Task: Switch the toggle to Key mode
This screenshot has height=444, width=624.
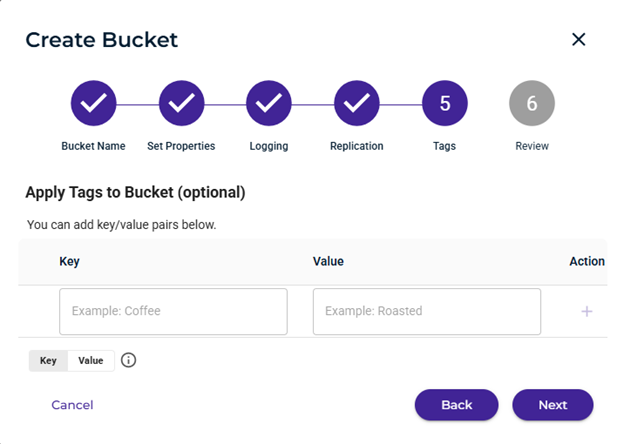Action: pos(48,361)
